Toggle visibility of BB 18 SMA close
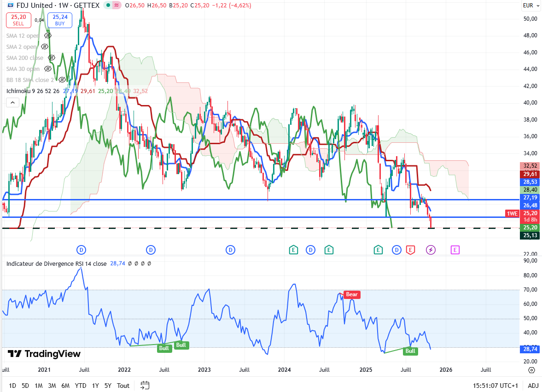Viewport: 542px width, 392px height. coord(63,80)
